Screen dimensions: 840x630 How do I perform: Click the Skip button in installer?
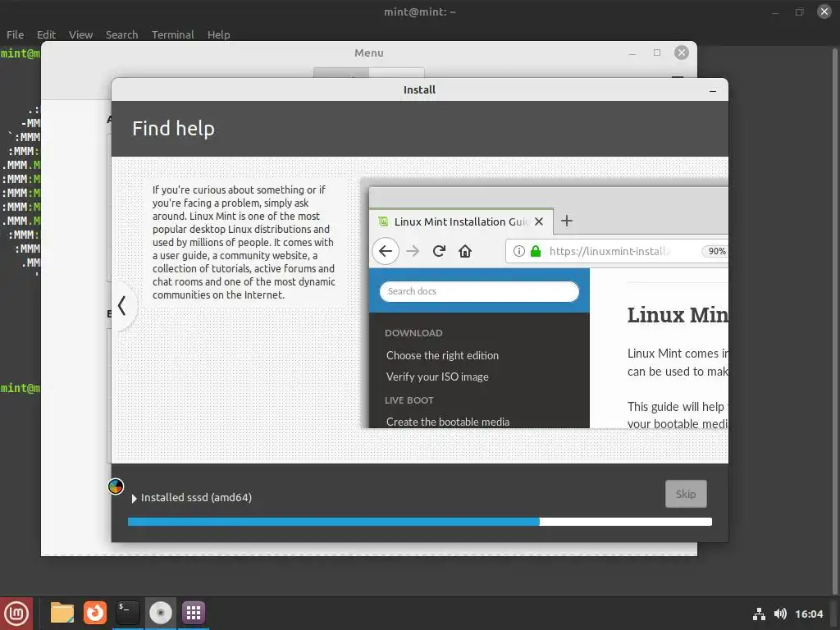[686, 494]
